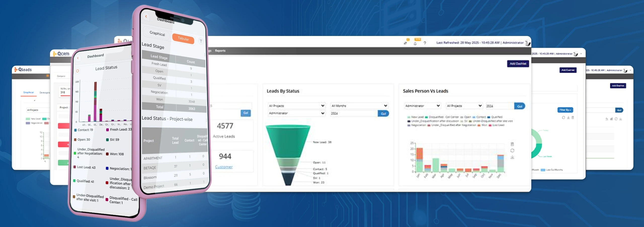Click document export icon beside Sales Person chart
644x227 pixels.
click(x=512, y=144)
